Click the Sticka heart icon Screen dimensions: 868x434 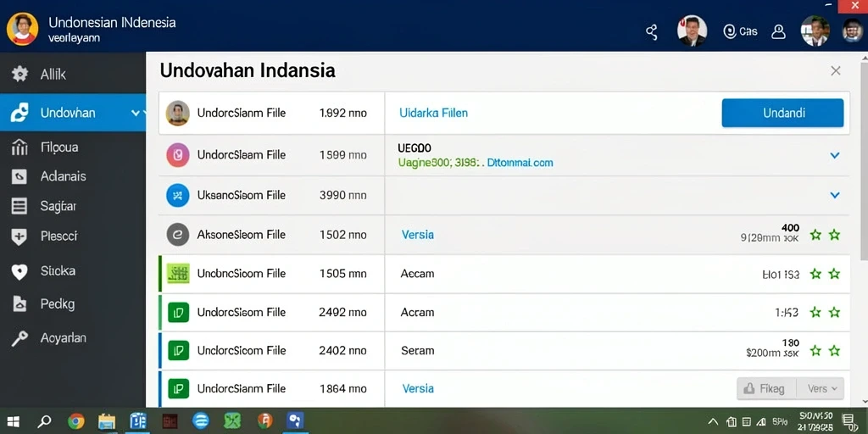coord(19,272)
